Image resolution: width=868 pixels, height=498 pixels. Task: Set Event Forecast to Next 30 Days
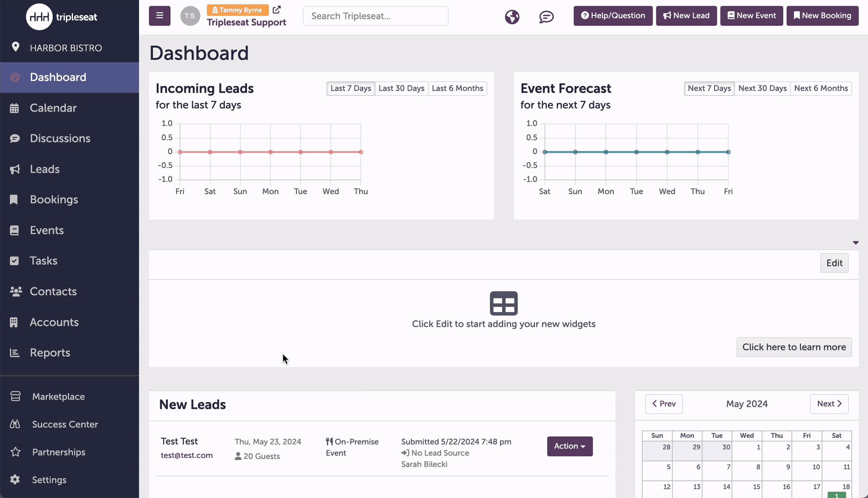tap(762, 88)
